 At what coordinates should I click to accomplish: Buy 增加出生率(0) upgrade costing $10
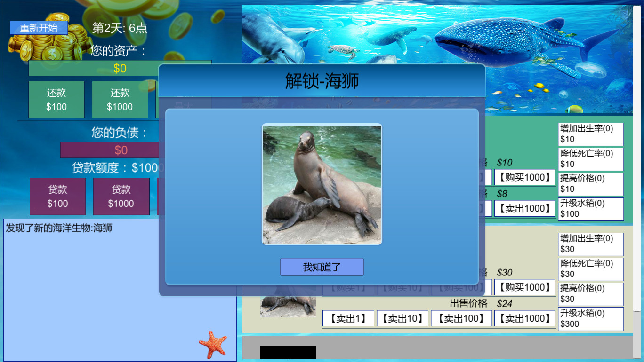pyautogui.click(x=591, y=134)
